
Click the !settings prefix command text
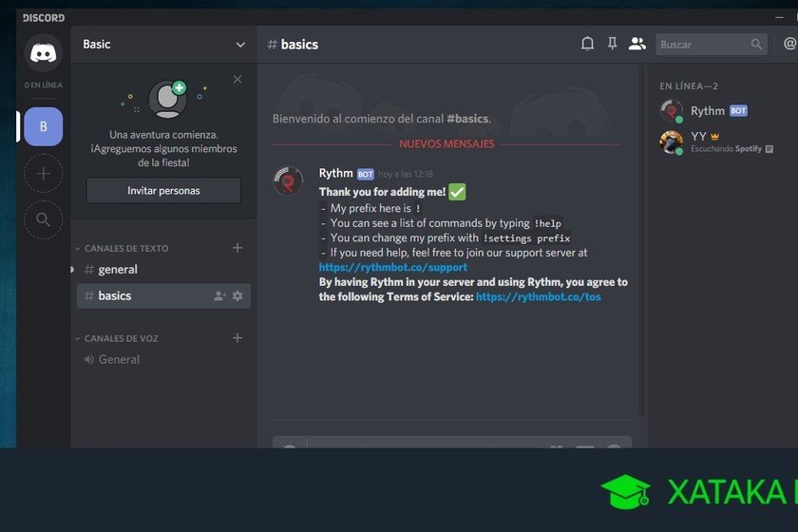(x=526, y=238)
